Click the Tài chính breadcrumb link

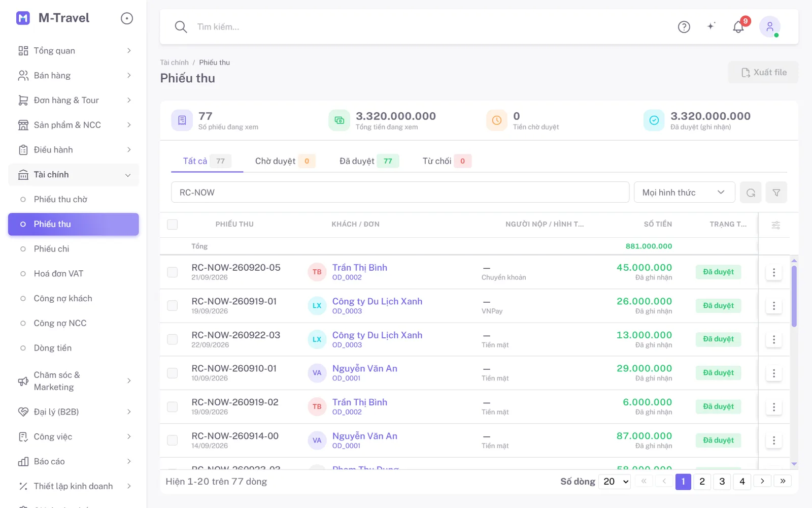[x=174, y=62]
